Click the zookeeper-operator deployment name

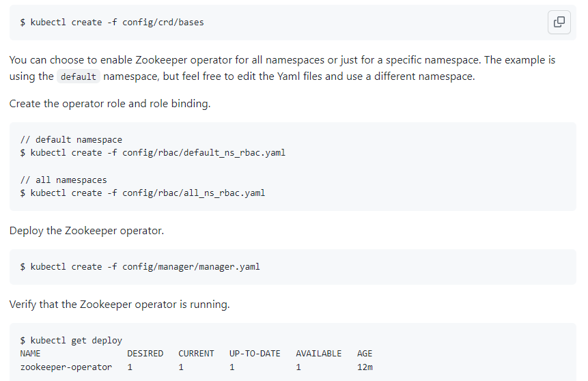pos(66,367)
